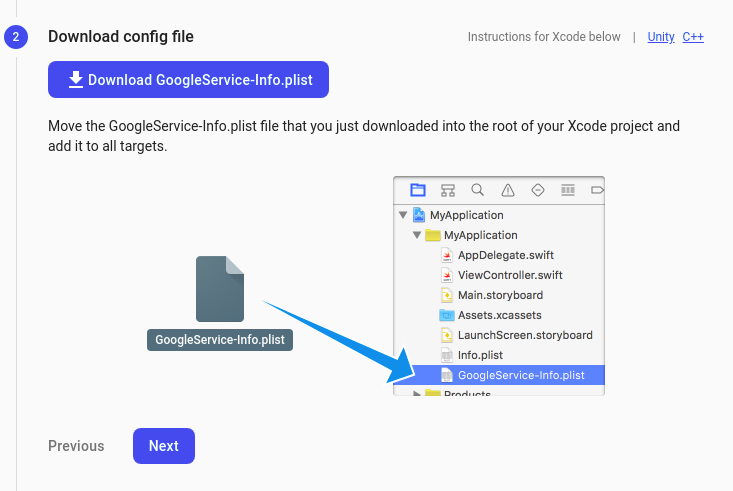This screenshot has width=733, height=491.
Task: Click the Main.storyboard file icon
Action: click(x=447, y=295)
